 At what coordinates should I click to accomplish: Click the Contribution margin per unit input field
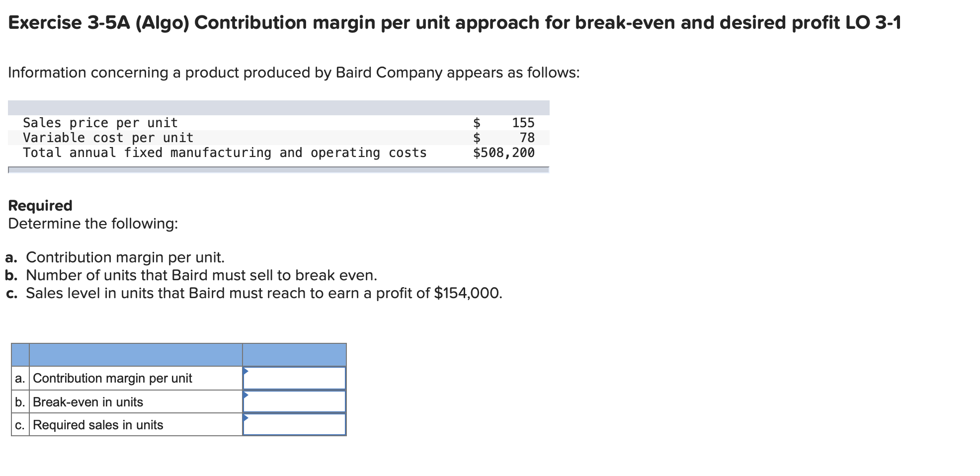[x=295, y=378]
